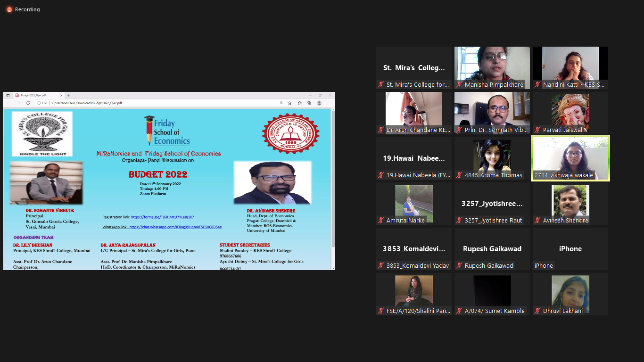Click the new tab plus button

click(69, 95)
